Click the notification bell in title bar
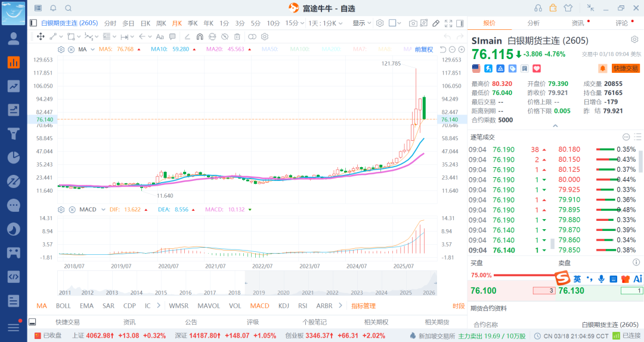 tap(54, 8)
